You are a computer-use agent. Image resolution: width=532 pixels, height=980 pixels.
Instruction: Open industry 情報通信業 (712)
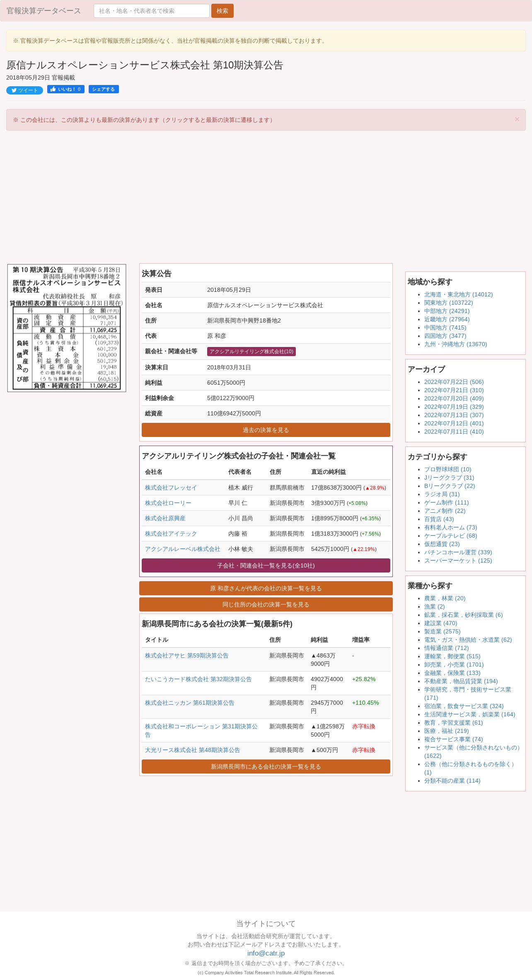[x=446, y=648]
